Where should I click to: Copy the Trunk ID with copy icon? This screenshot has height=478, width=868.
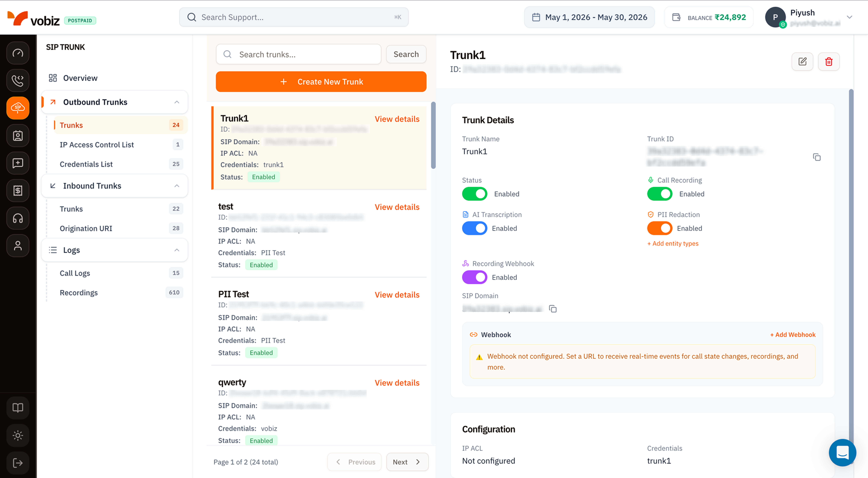pos(817,157)
